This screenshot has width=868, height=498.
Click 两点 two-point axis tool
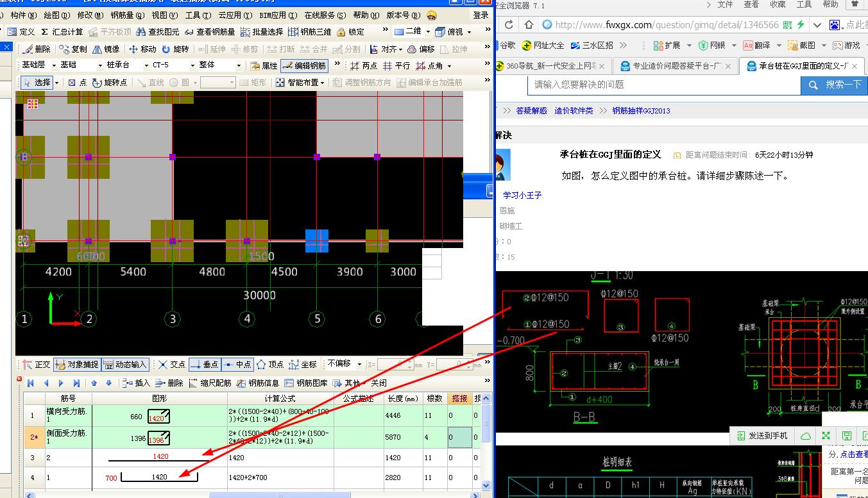click(363, 65)
